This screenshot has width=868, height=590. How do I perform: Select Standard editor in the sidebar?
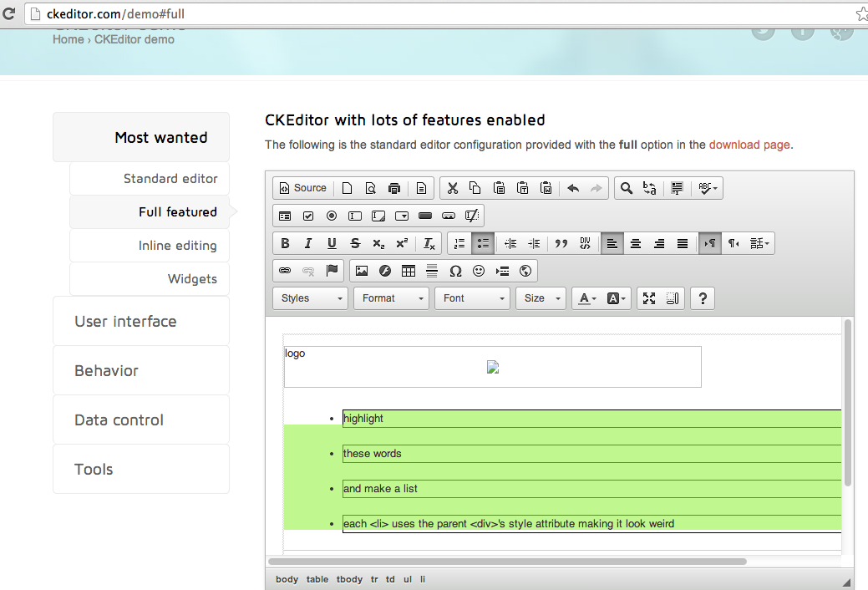(x=170, y=179)
